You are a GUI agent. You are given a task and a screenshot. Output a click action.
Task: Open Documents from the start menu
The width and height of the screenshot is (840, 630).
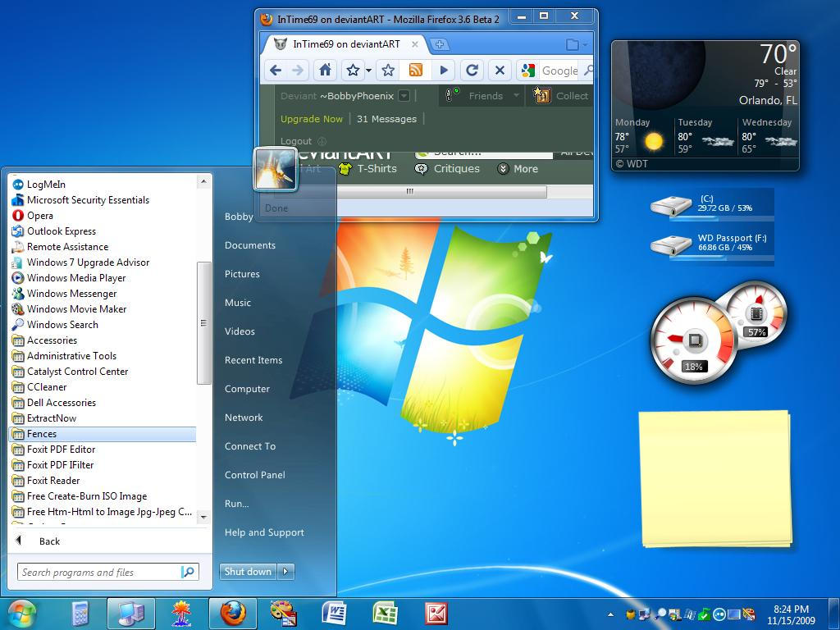(249, 245)
